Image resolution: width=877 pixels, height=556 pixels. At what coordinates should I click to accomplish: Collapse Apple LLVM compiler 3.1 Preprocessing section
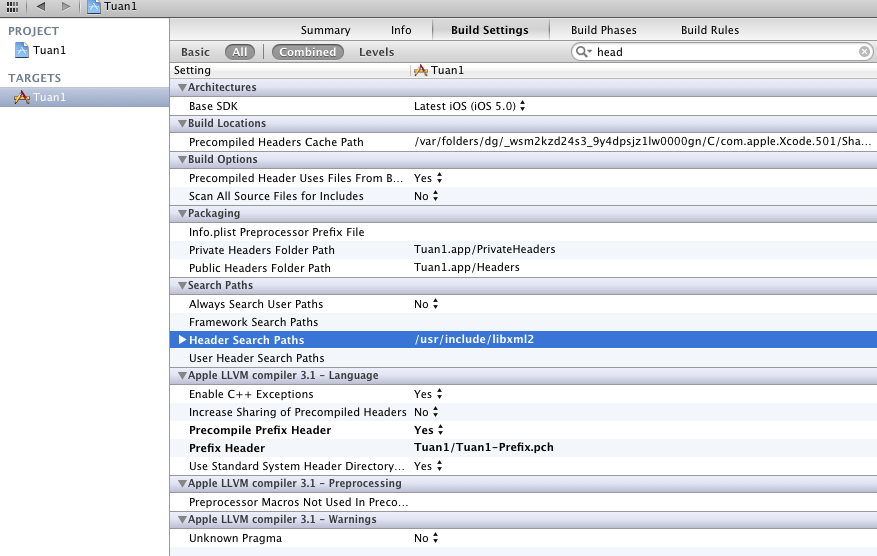(x=182, y=484)
